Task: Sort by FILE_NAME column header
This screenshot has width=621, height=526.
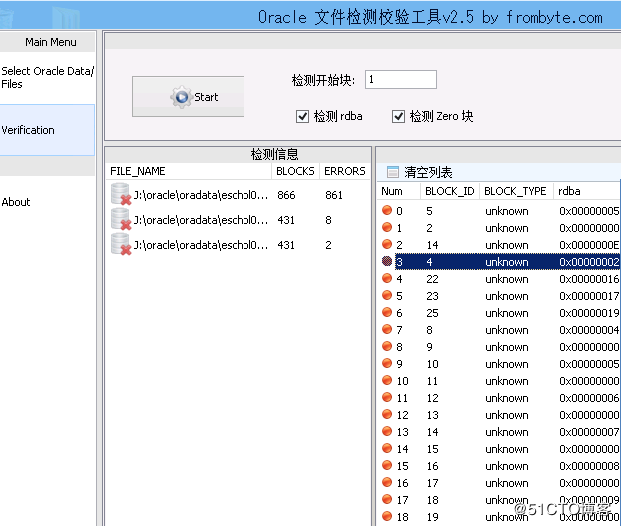Action: pos(189,171)
